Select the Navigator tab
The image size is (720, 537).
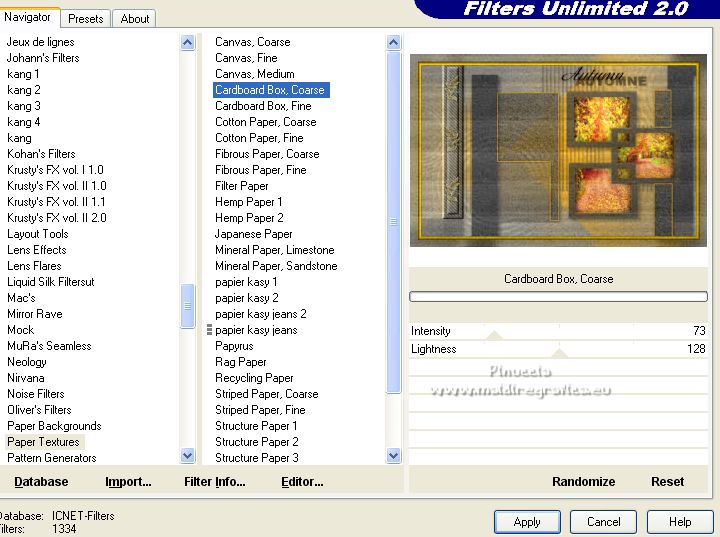pos(28,17)
